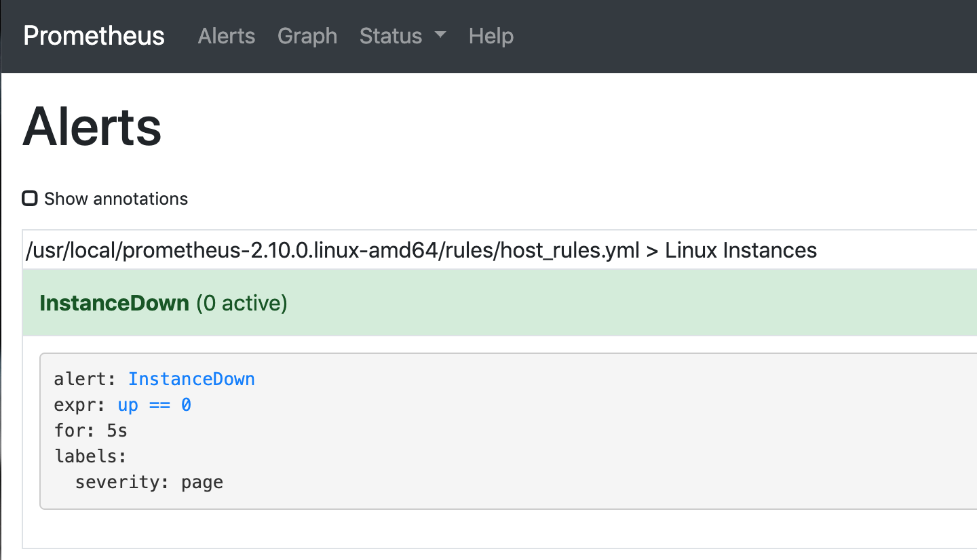The image size is (977, 560).
Task: Expand the Status dropdown menu
Action: pos(403,36)
